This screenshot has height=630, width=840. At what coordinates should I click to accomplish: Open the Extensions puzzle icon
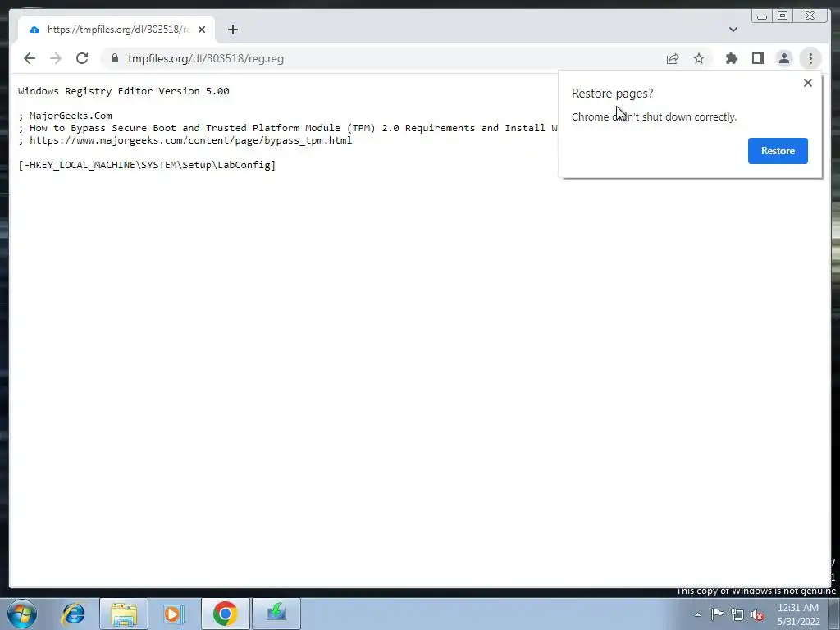tap(731, 58)
